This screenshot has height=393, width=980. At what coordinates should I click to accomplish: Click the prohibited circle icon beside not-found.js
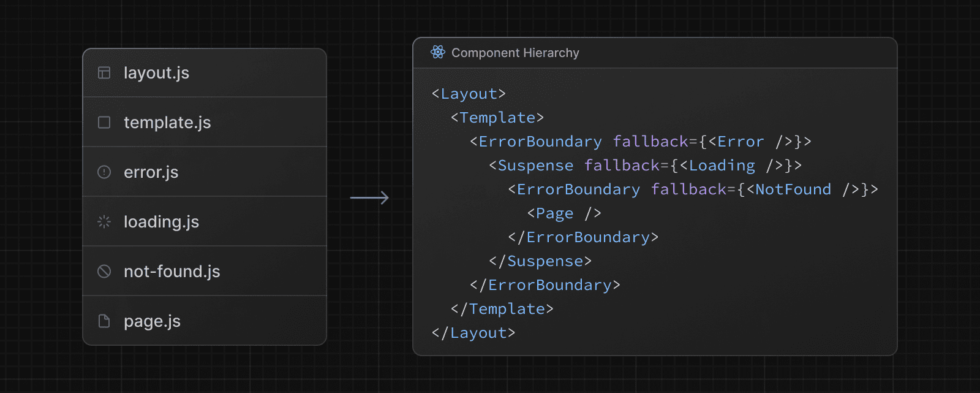tap(104, 272)
